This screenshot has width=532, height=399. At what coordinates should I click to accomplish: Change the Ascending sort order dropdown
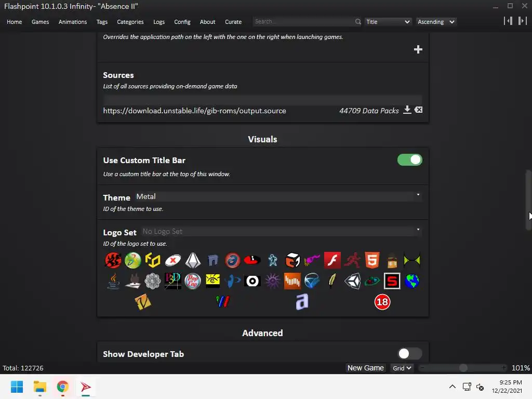click(436, 22)
